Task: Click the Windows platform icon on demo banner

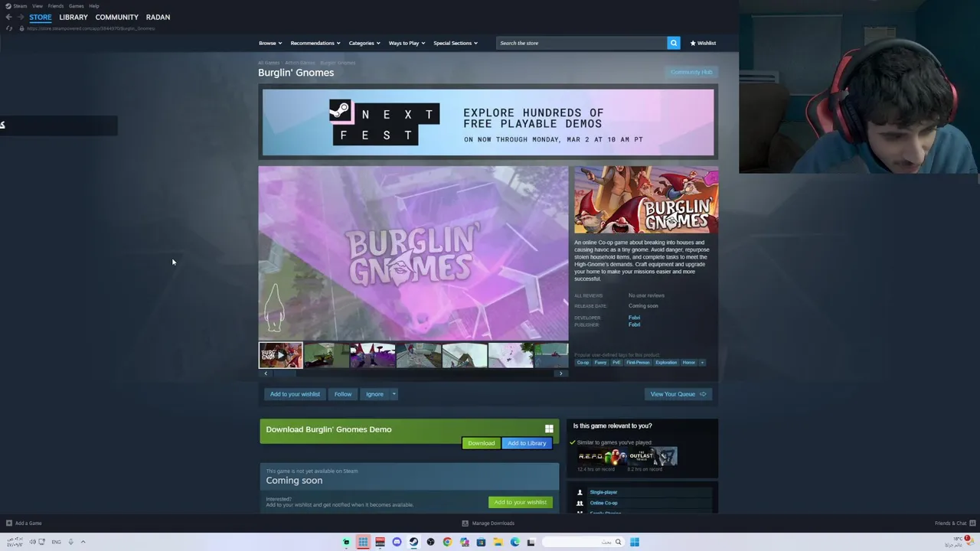Action: pyautogui.click(x=549, y=429)
